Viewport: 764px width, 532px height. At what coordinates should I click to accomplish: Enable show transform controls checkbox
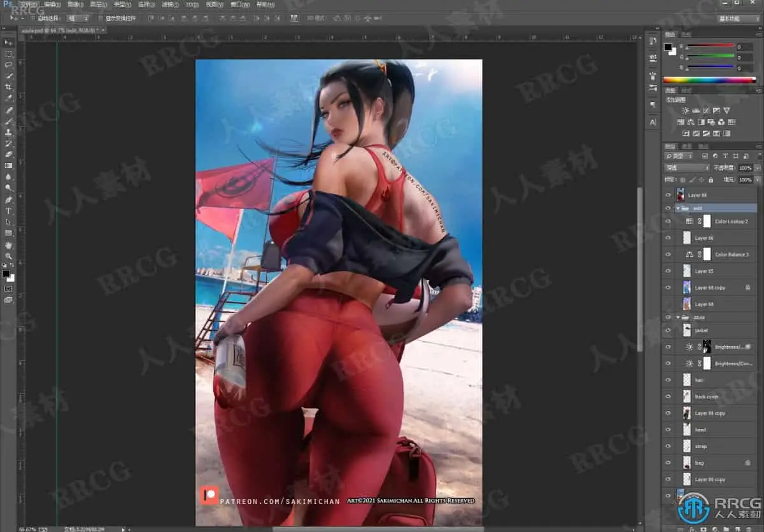(x=100, y=18)
